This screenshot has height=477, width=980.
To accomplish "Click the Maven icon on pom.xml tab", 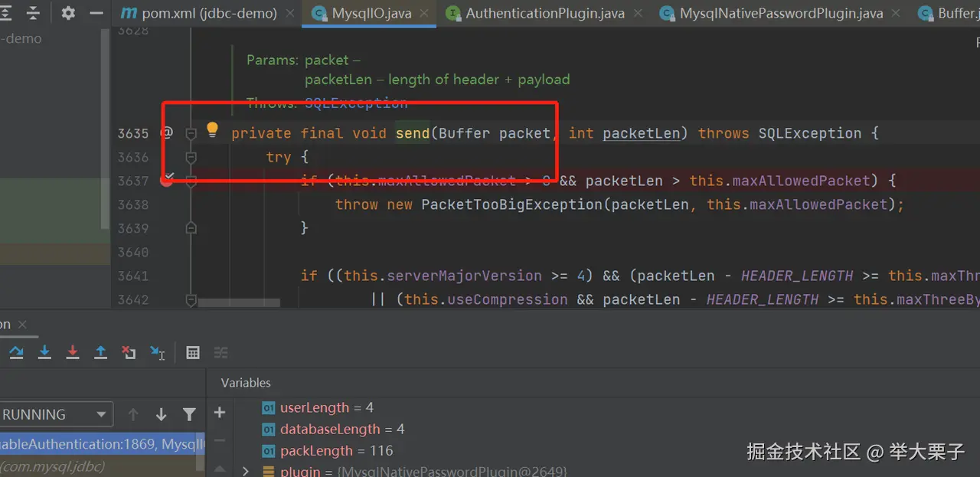I will pyautogui.click(x=129, y=13).
